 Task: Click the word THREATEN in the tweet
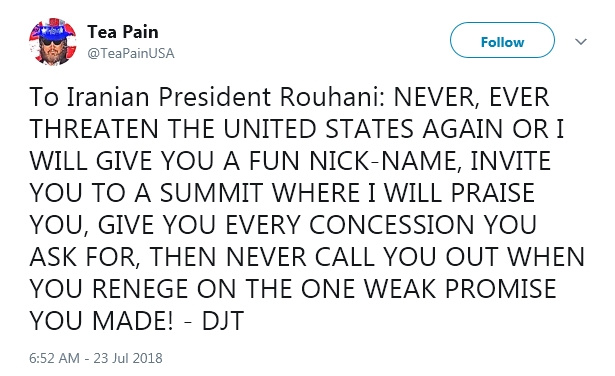click(x=94, y=129)
